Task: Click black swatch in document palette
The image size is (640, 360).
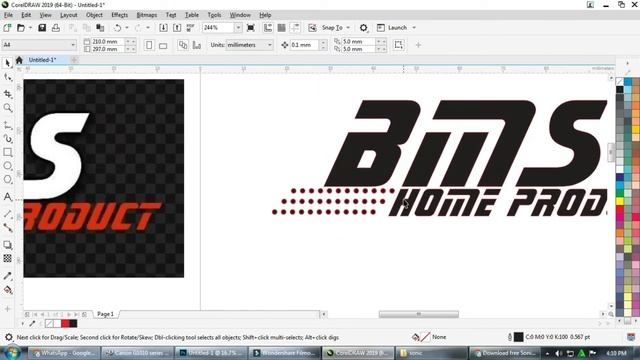Action: coord(73,324)
